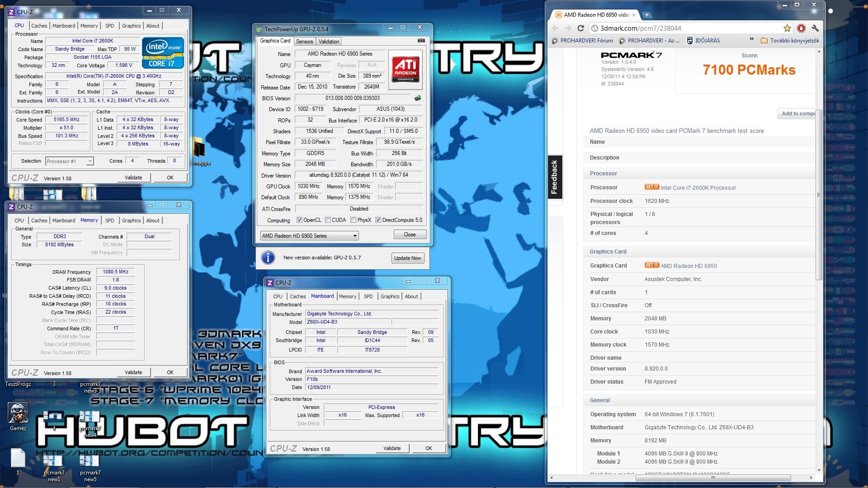Click Core Speed value 5165.5 MHz
868x488 pixels.
66,120
